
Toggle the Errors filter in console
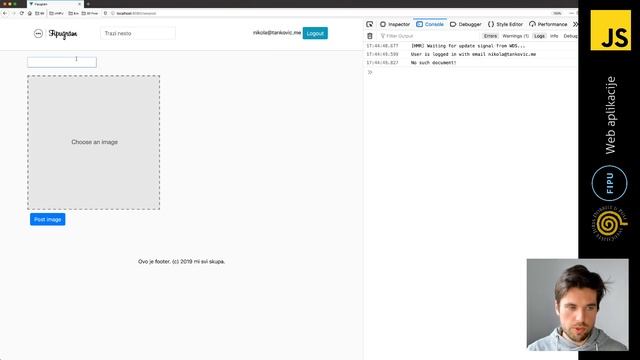point(490,36)
